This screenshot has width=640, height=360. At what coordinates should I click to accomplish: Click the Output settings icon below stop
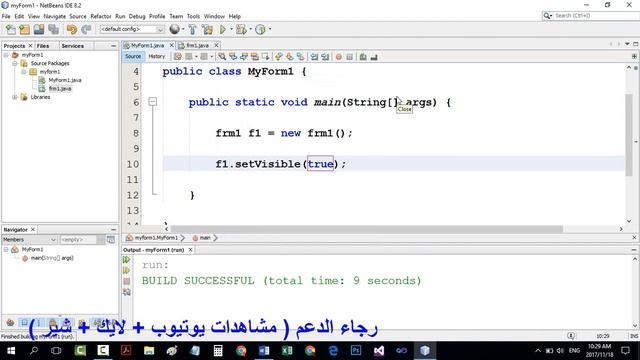pos(127,292)
